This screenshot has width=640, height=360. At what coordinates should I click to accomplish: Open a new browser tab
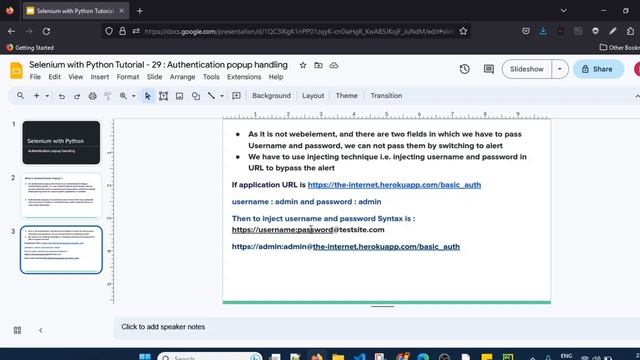pos(140,11)
